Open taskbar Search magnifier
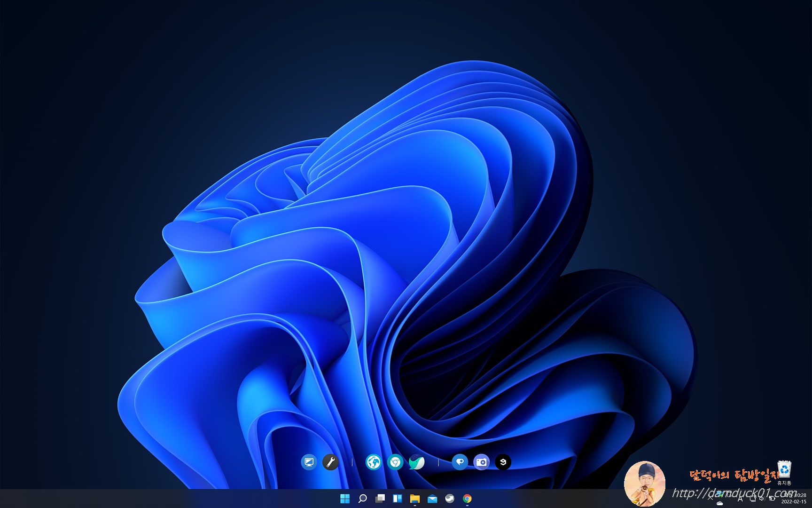Viewport: 812px width, 508px height. [x=362, y=499]
